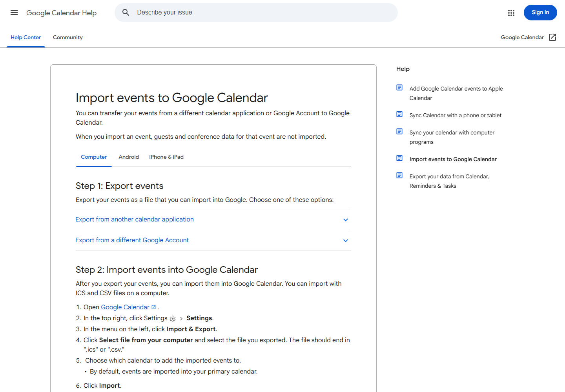Switch to the Community tab

pyautogui.click(x=68, y=38)
